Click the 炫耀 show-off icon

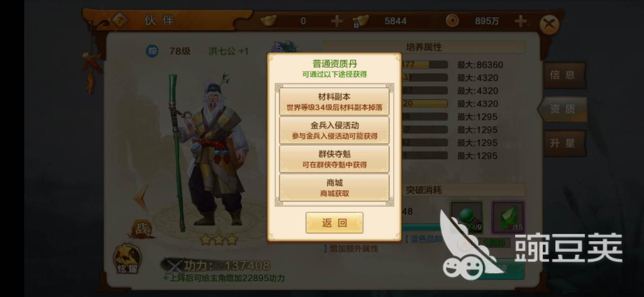pos(127,258)
